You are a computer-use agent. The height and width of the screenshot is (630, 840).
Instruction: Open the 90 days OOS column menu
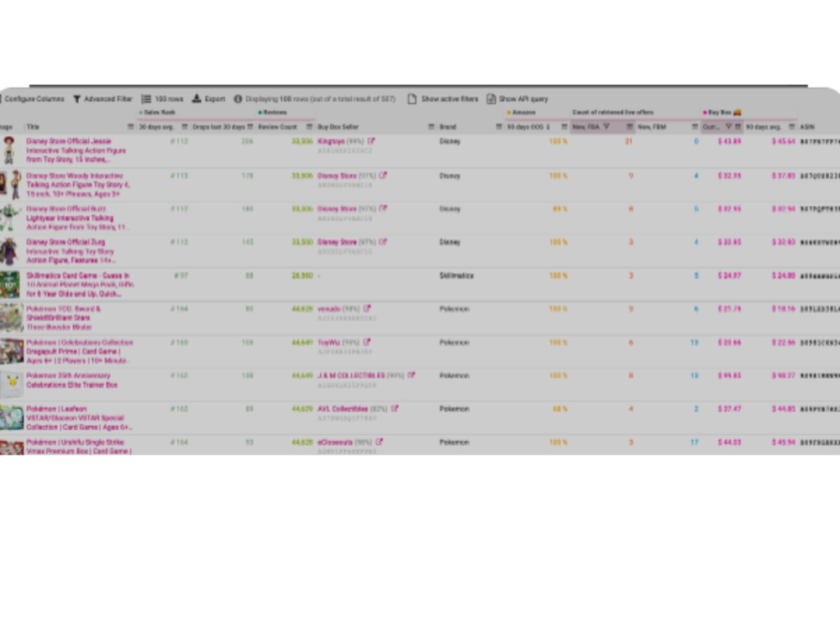click(x=564, y=127)
